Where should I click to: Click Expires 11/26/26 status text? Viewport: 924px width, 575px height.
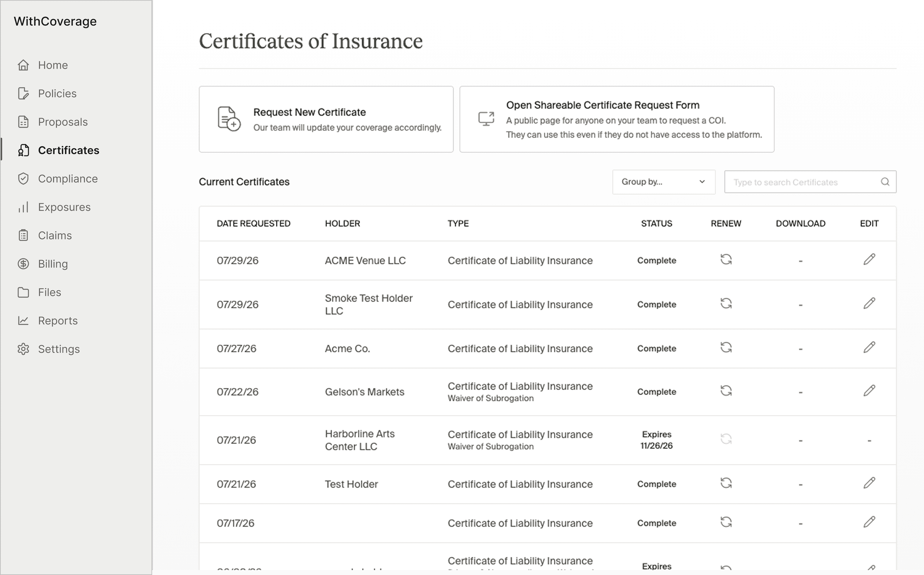656,440
